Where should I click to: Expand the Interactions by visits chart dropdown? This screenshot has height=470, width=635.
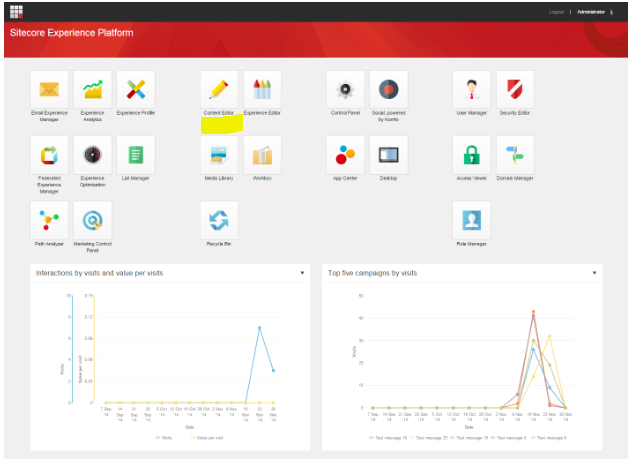[302, 273]
